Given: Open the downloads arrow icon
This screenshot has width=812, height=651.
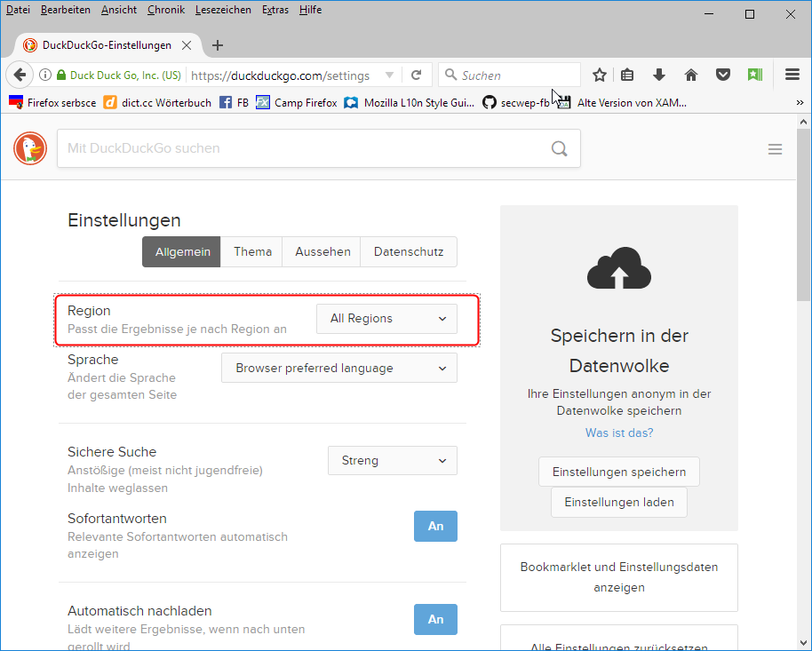Looking at the screenshot, I should click(x=658, y=75).
